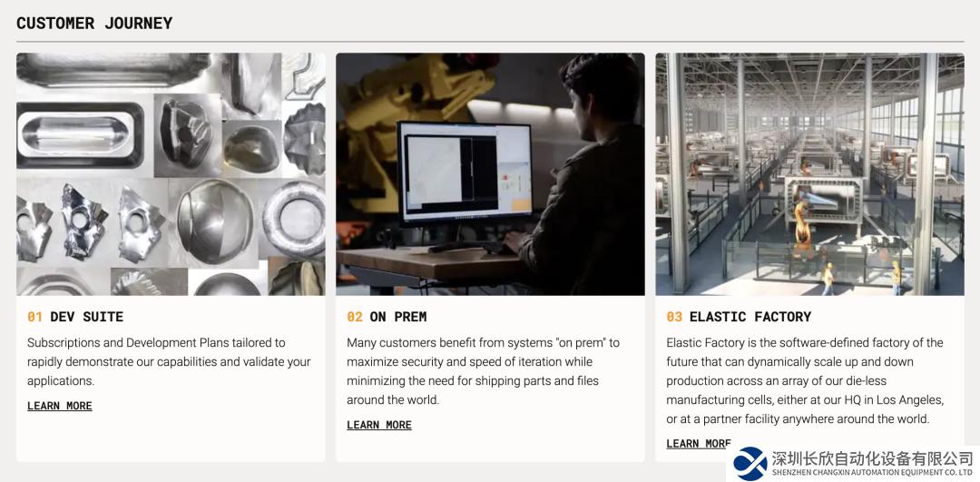
Task: Click the orange 01 step number
Action: click(35, 317)
